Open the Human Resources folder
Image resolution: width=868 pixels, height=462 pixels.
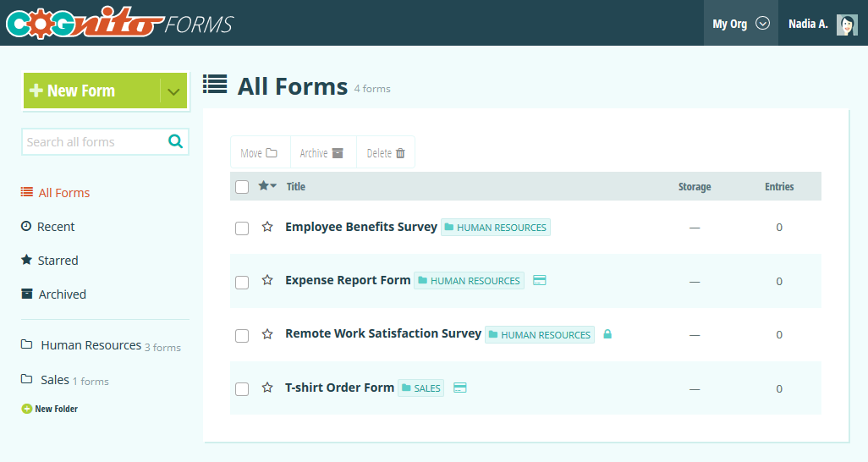[x=91, y=345]
